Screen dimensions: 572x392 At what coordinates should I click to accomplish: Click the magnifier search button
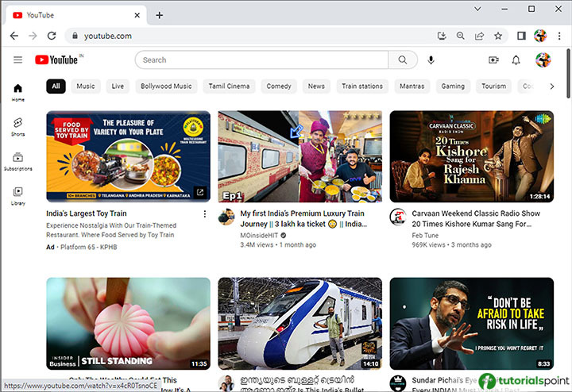coord(403,60)
